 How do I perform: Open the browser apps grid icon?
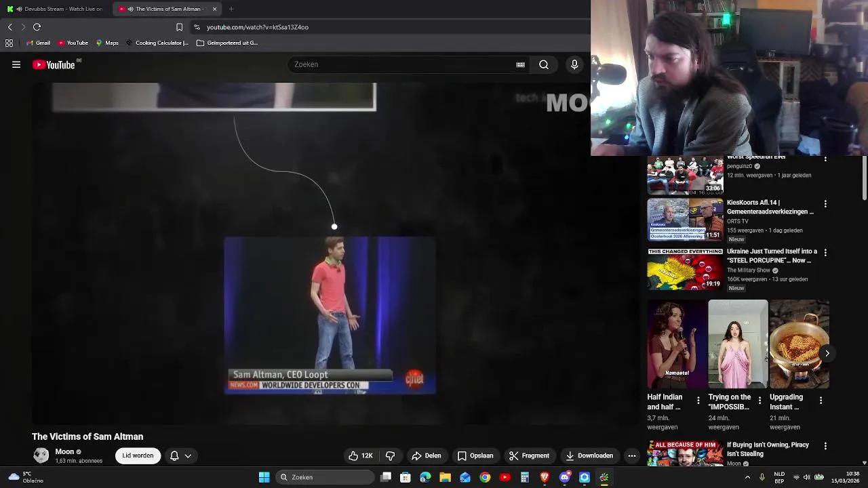coord(9,43)
